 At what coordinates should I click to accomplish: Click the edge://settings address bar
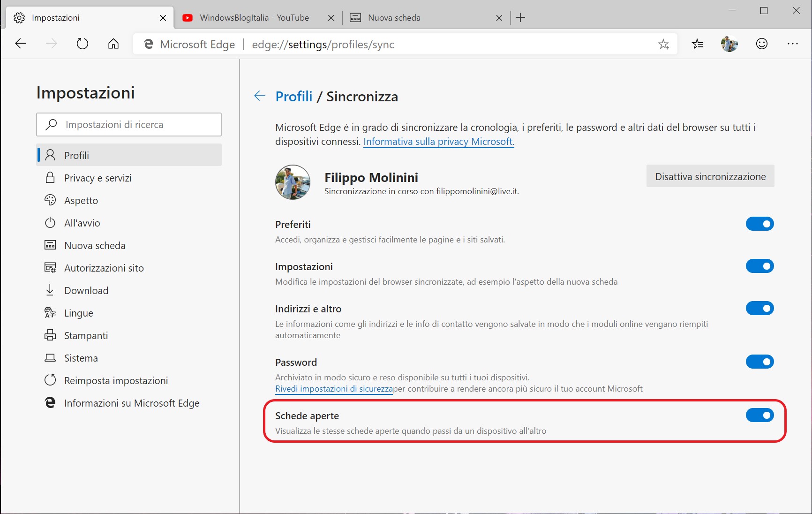405,44
